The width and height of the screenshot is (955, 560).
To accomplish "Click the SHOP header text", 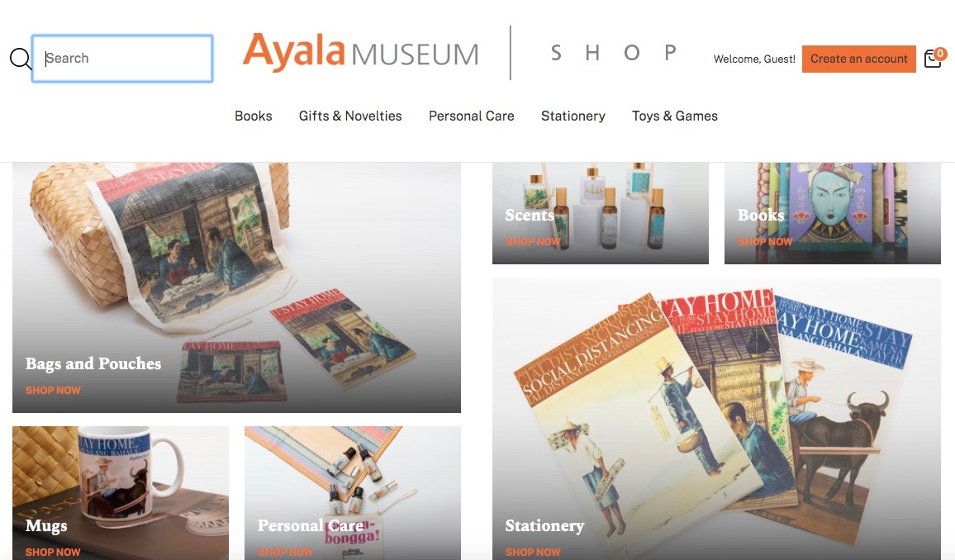I will click(613, 53).
